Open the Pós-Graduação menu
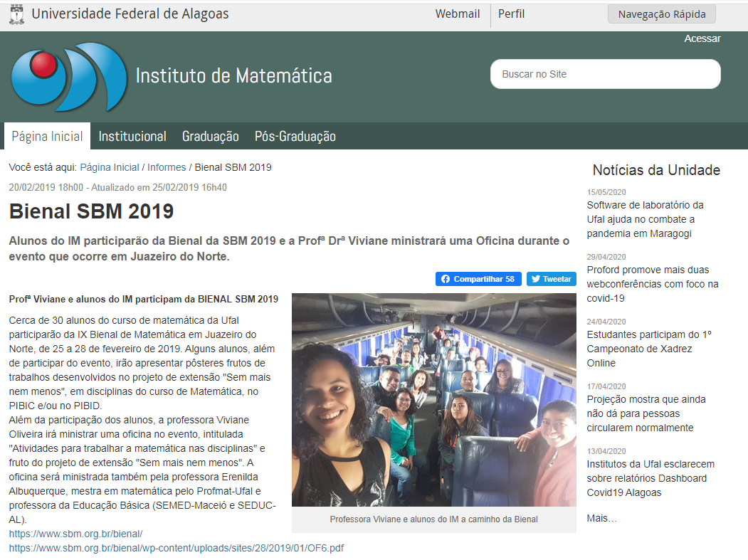This screenshot has height=560, width=748. pyautogui.click(x=295, y=136)
